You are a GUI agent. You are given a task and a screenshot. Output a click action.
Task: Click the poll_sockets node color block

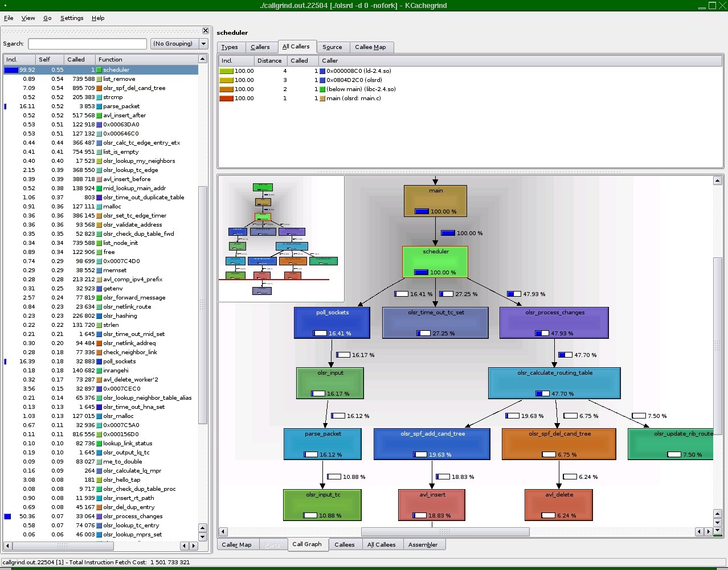click(332, 323)
